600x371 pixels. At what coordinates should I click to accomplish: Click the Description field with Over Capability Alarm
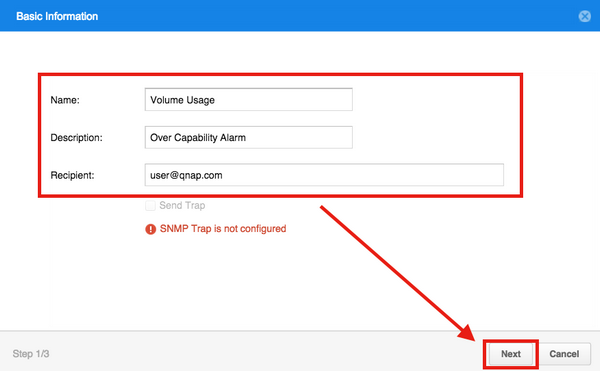249,137
